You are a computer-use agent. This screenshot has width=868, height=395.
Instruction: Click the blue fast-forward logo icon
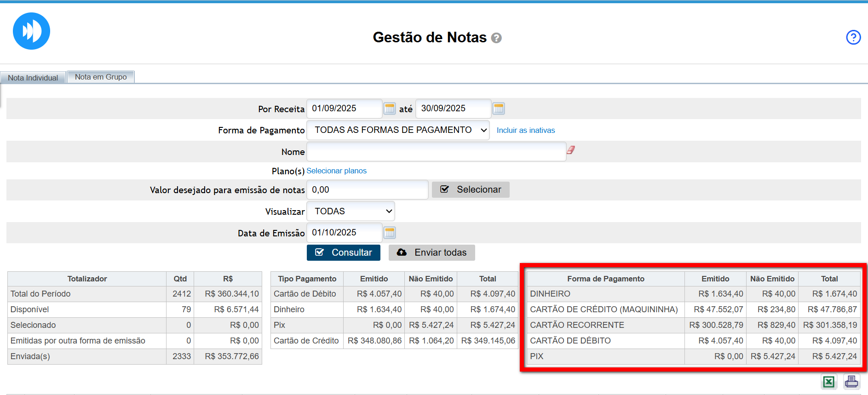tap(31, 31)
